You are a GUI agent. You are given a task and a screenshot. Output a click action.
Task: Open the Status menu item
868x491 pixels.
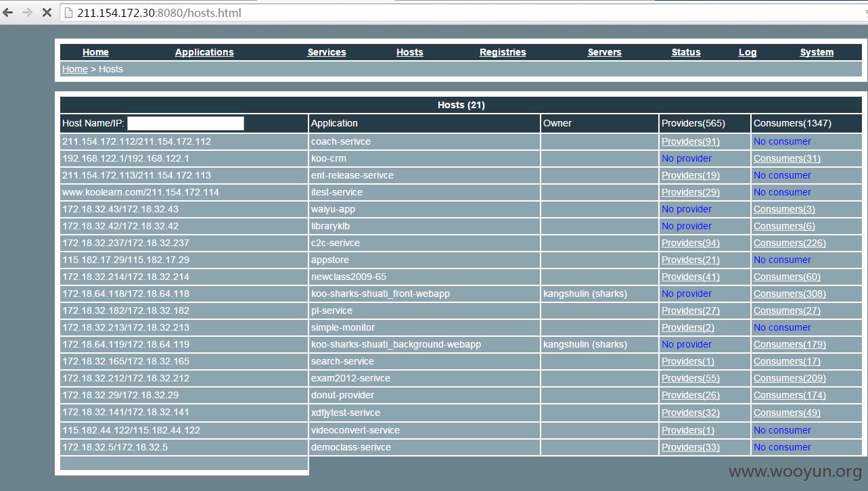686,52
